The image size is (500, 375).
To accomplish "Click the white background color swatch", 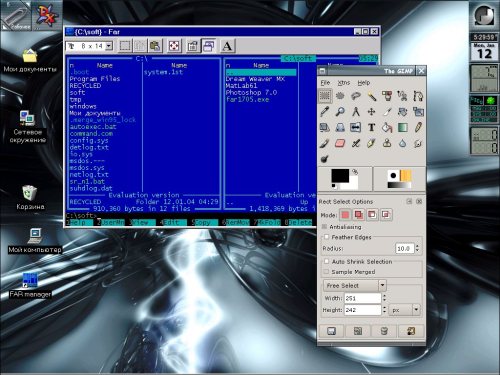I will (353, 184).
